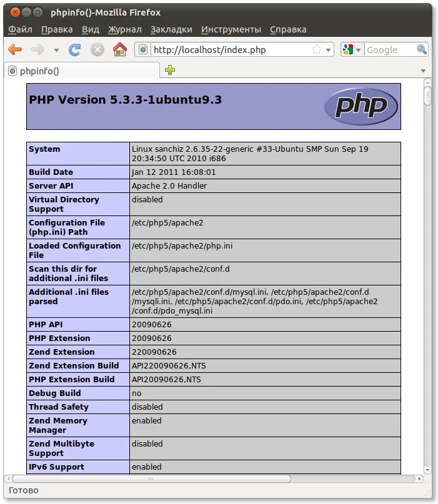Click the /etc/php5/apache2/php.ini path value
The height and width of the screenshot is (504, 438).
(182, 246)
